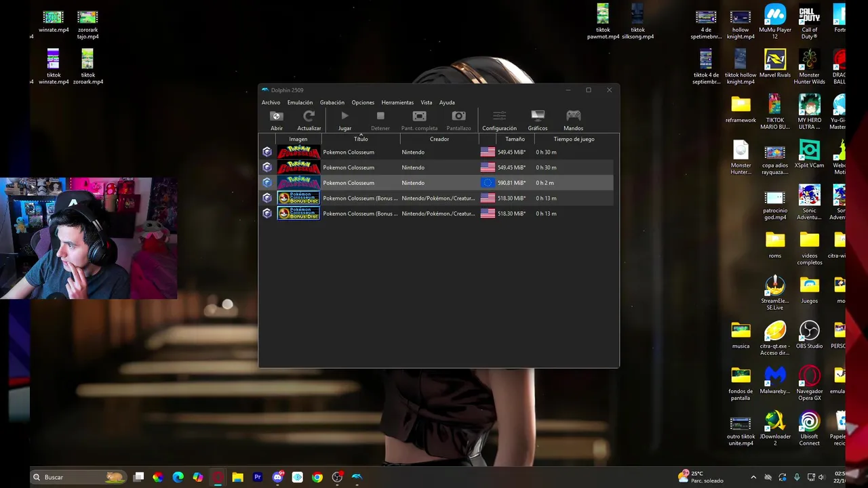Click the 0 h 2 m playtime cell

click(x=545, y=183)
